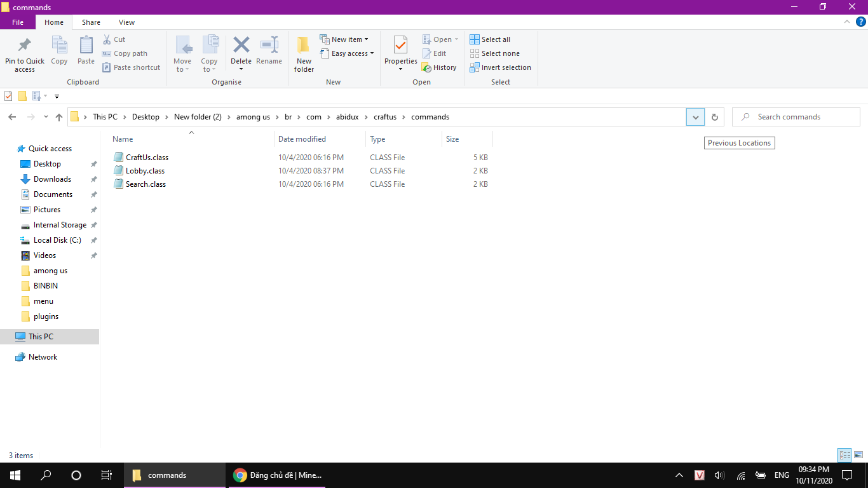Open the plugins folder in navigation pane

[46, 316]
